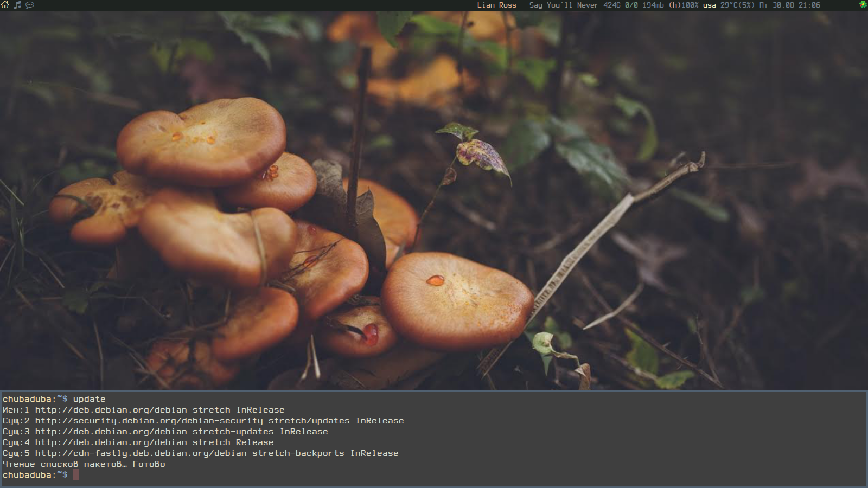Image resolution: width=868 pixels, height=488 pixels.
Task: Click the Сущ:2 security.debian.org terminal line
Action: 203,421
